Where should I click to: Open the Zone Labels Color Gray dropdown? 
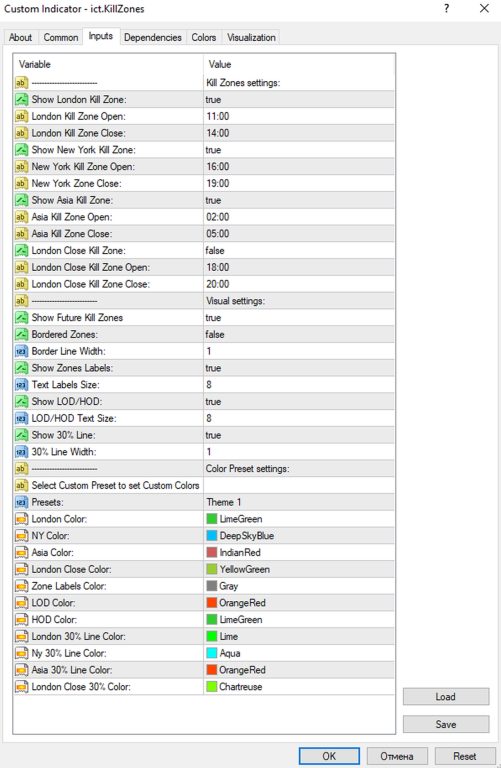[x=299, y=586]
